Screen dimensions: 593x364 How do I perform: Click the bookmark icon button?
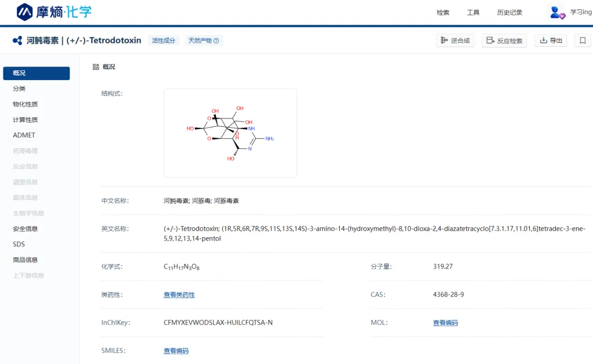583,40
